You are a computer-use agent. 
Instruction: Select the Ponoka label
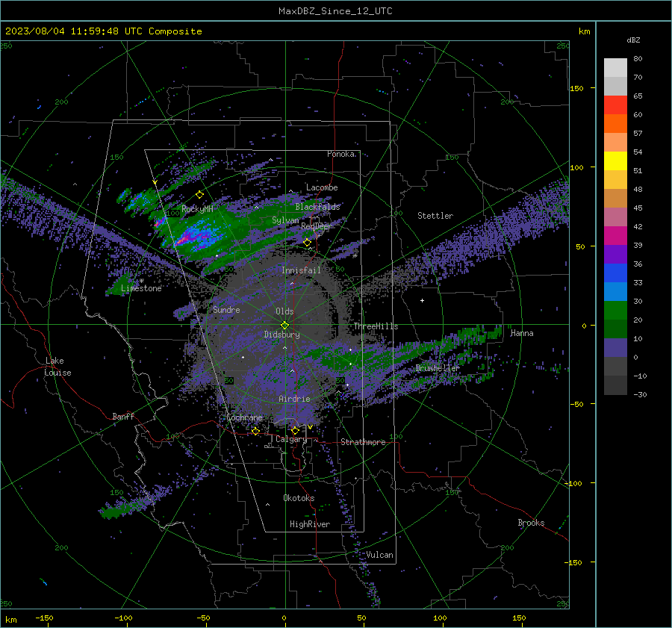coord(340,154)
